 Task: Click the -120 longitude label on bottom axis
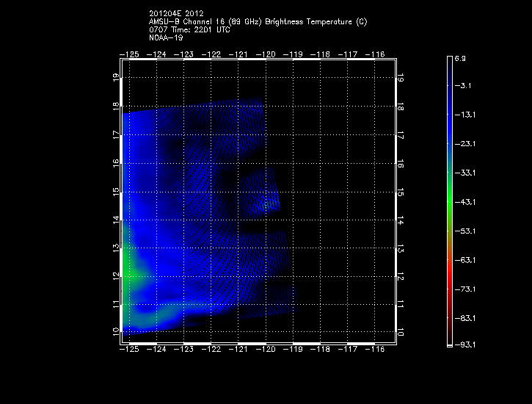click(266, 349)
